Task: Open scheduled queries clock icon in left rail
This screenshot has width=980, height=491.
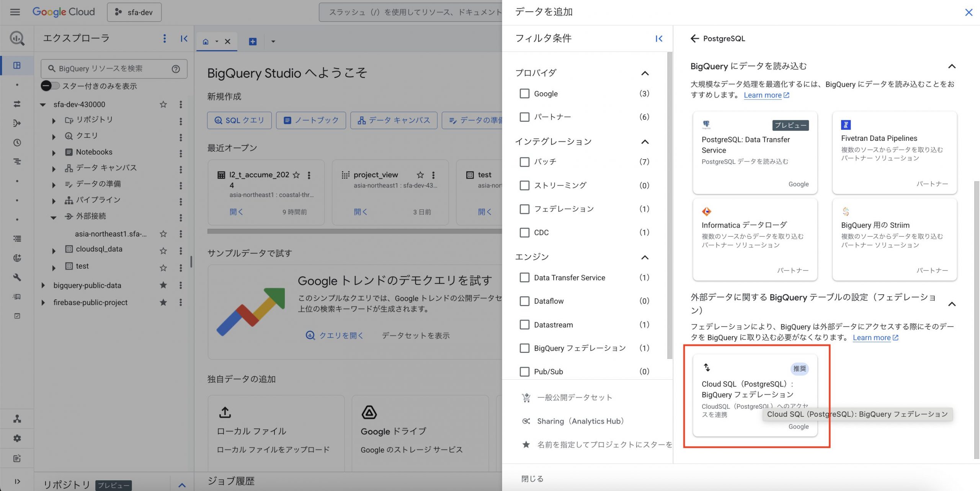Action: point(17,142)
